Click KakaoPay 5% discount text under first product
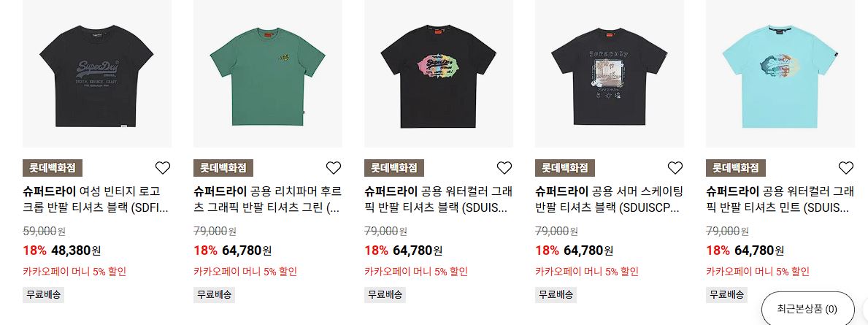The width and height of the screenshot is (868, 325). click(74, 272)
